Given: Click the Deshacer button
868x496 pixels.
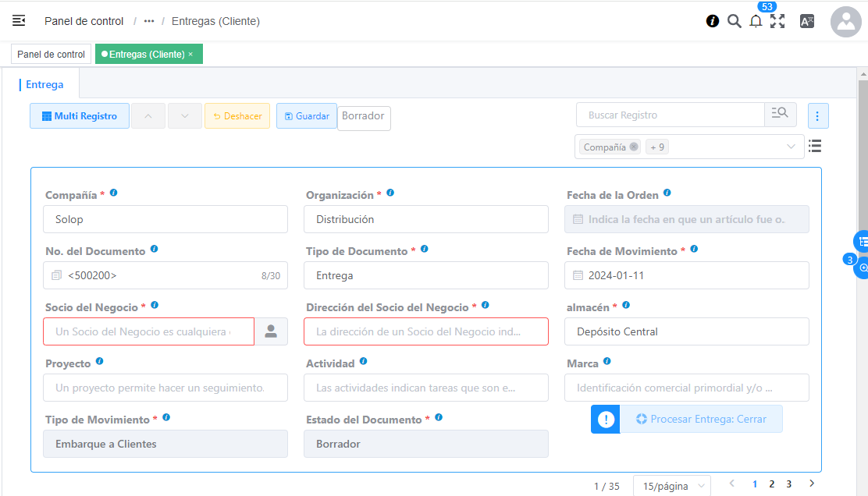Looking at the screenshot, I should point(237,116).
